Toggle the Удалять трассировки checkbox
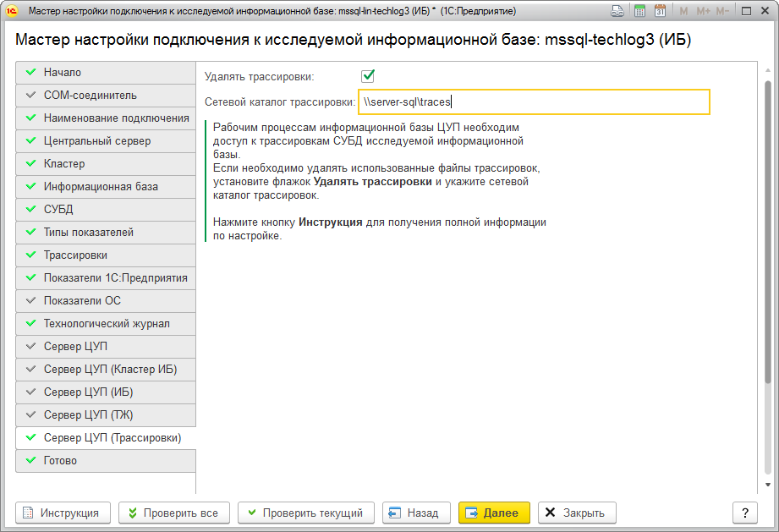This screenshot has height=532, width=779. tap(368, 76)
